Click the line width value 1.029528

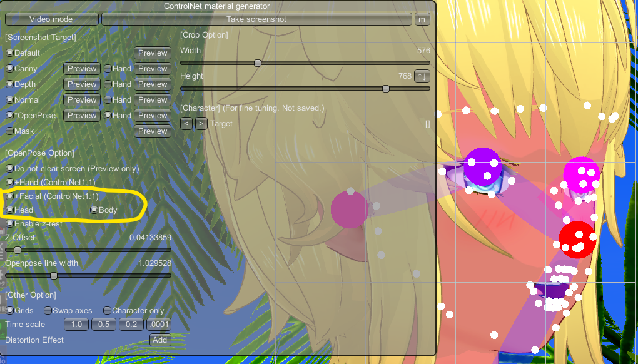point(154,263)
